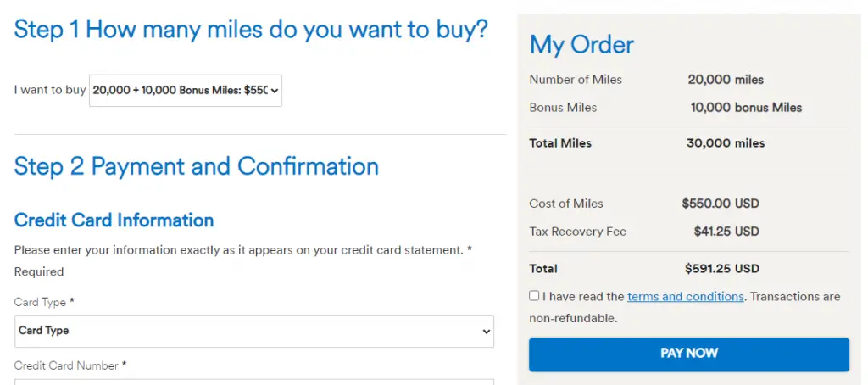Click the 30,000 miles total value
The image size is (868, 385).
(726, 143)
